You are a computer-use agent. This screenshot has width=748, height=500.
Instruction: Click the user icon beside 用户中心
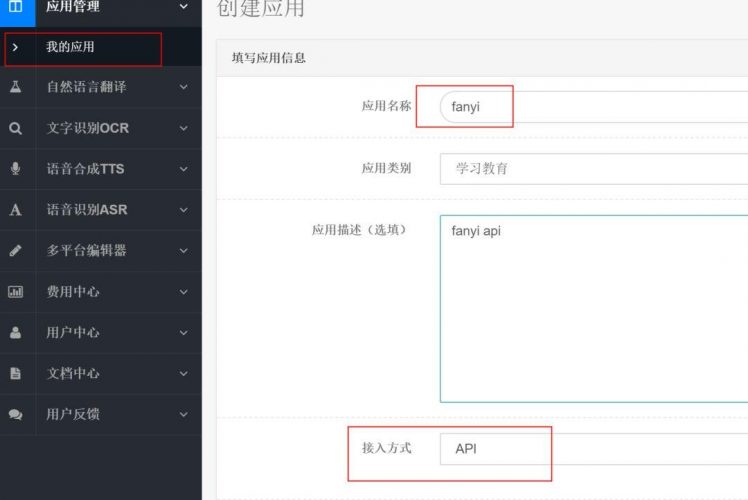click(x=16, y=333)
